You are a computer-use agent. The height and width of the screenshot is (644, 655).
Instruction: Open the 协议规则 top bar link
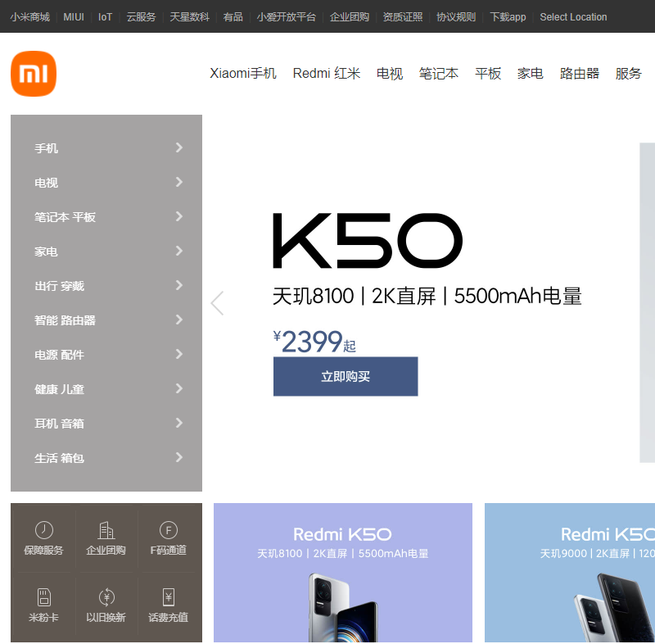point(456,17)
